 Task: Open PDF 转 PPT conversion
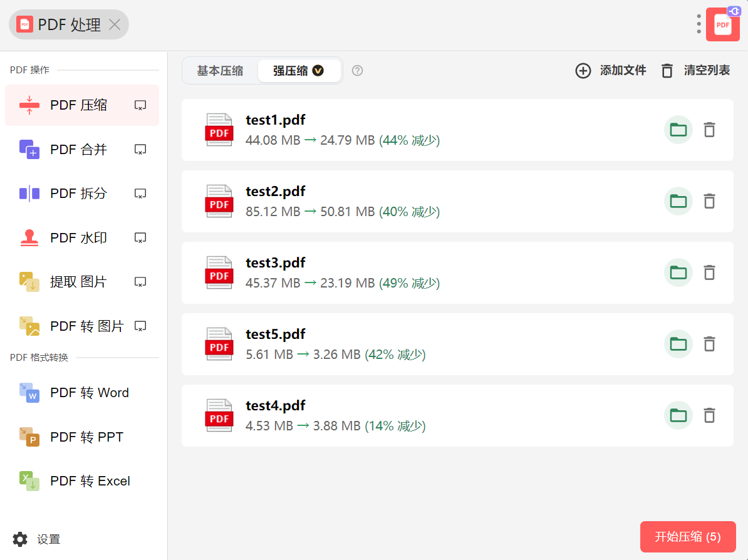coord(82,437)
